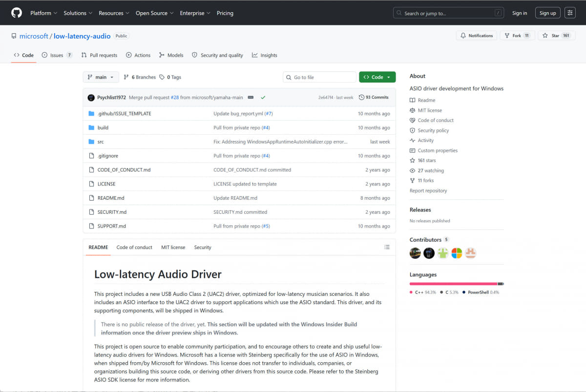Open the Insights tab

coord(264,55)
